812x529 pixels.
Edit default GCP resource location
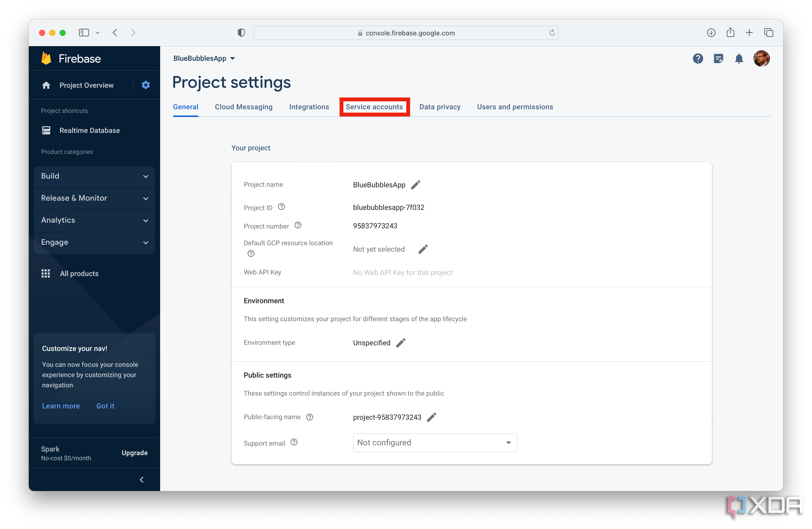(423, 249)
